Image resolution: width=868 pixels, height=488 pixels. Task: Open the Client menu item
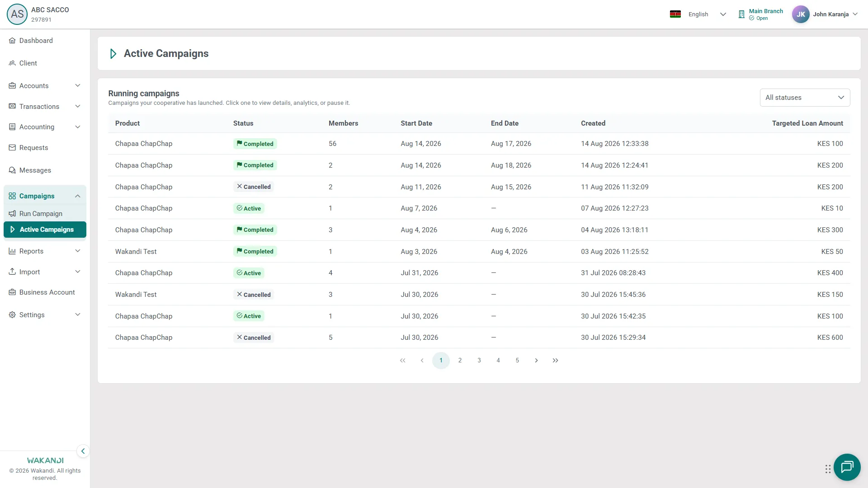[x=45, y=63]
